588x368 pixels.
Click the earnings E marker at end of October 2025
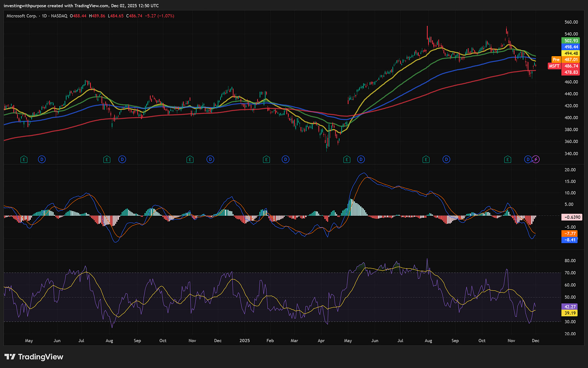508,160
